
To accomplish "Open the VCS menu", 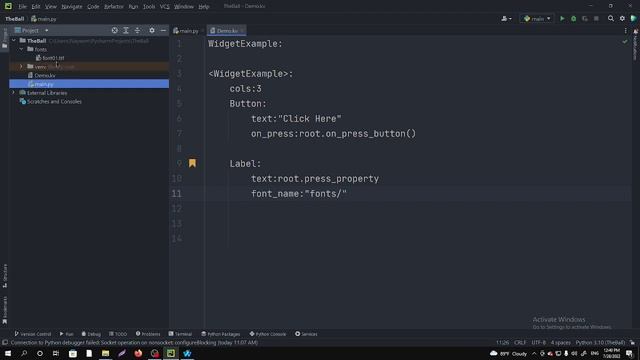I will (x=164, y=7).
